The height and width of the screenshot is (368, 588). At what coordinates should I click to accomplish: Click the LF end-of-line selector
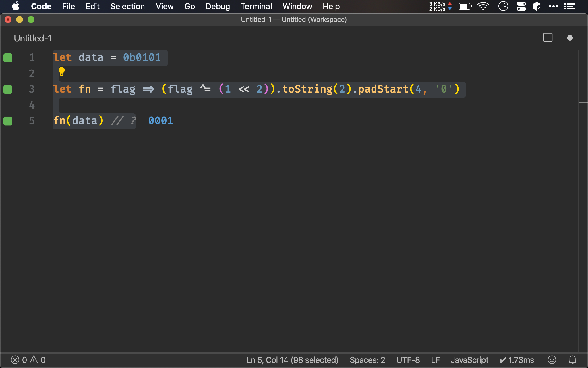coord(435,360)
